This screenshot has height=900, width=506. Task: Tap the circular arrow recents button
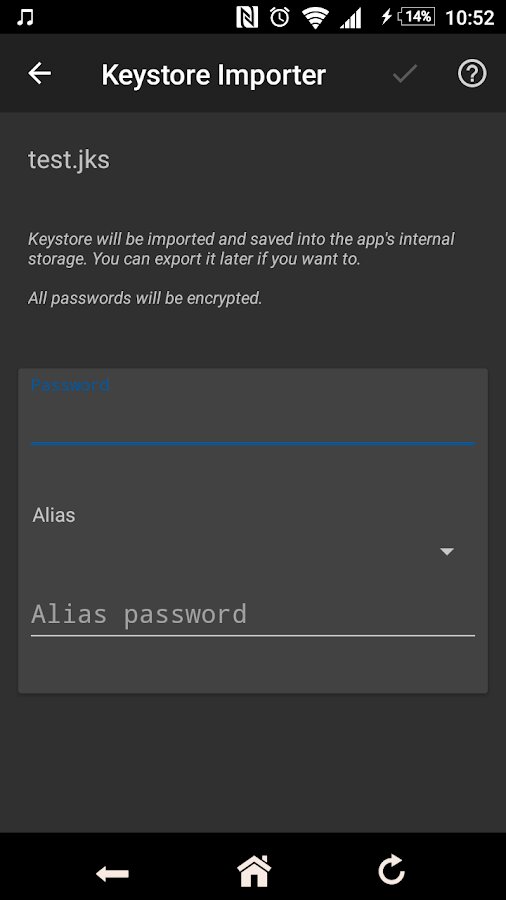click(x=392, y=870)
